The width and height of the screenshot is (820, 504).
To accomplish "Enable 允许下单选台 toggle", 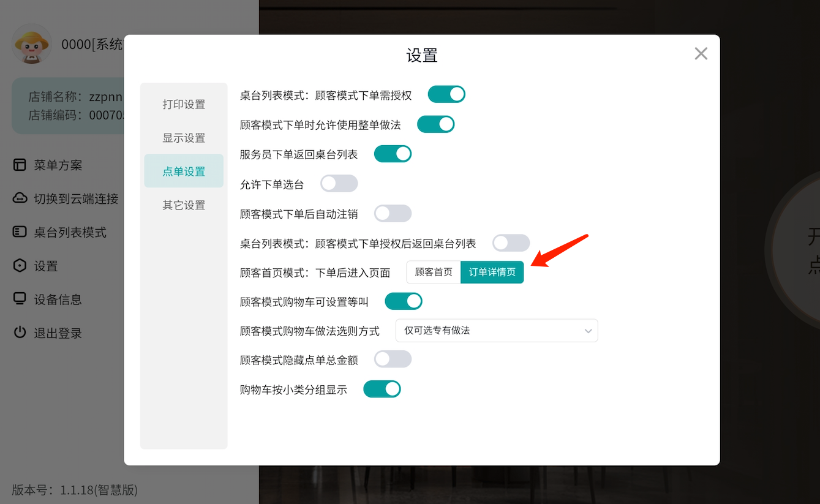I will coord(339,183).
